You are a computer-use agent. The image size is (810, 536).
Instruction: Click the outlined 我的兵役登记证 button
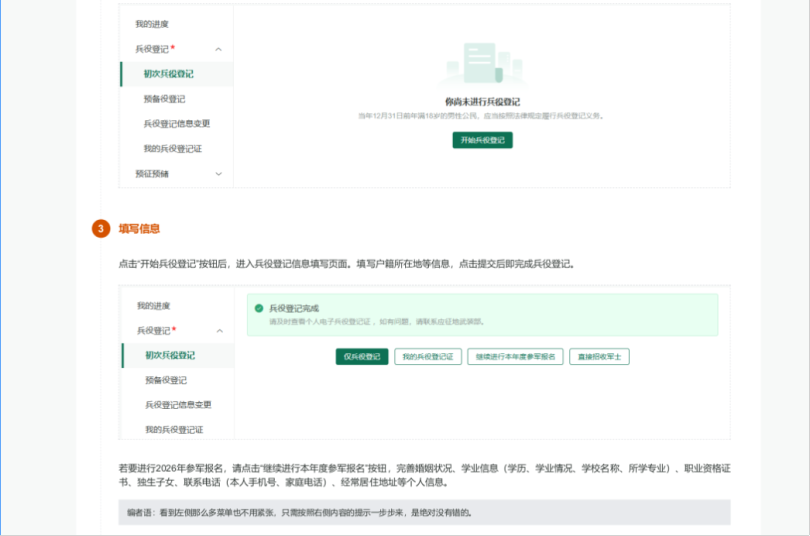click(x=428, y=356)
